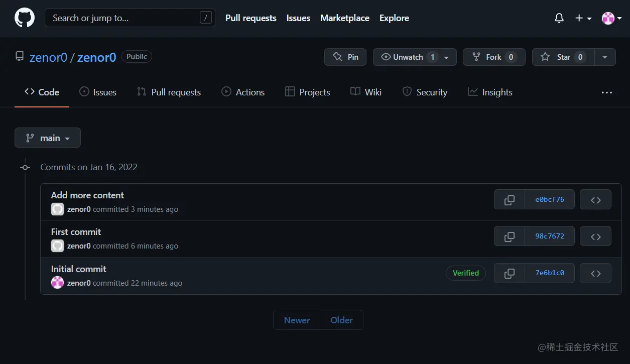Screen dimensions: 630x364
Task: Click the Verified badge on Initial commit
Action: tap(465, 273)
